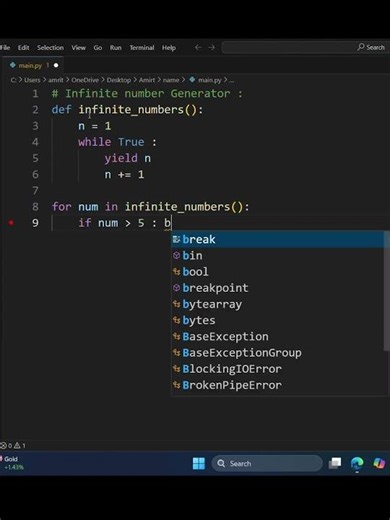Open the Windows Start menu

[199, 463]
